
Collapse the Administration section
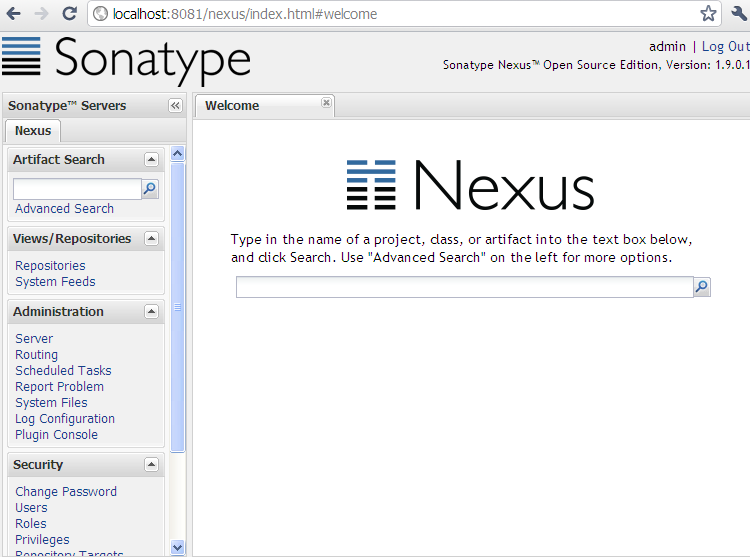151,312
